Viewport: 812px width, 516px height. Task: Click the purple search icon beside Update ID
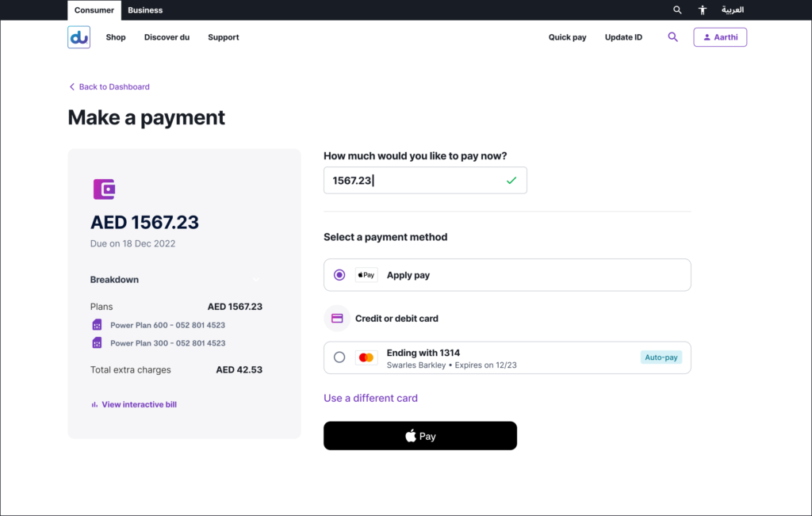click(672, 37)
